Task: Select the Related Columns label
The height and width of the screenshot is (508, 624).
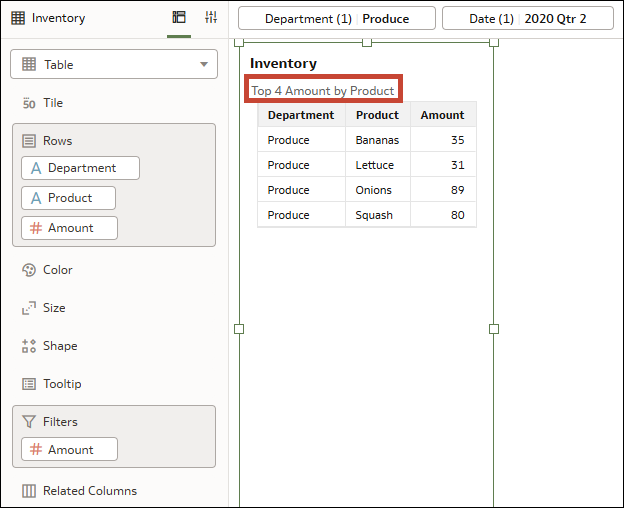Action: tap(90, 490)
